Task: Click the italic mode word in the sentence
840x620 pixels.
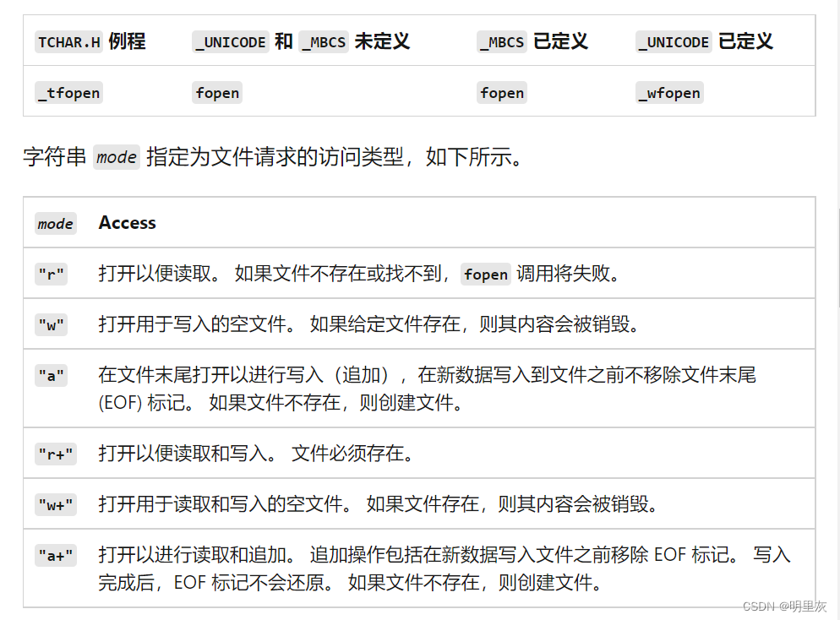Action: click(117, 157)
